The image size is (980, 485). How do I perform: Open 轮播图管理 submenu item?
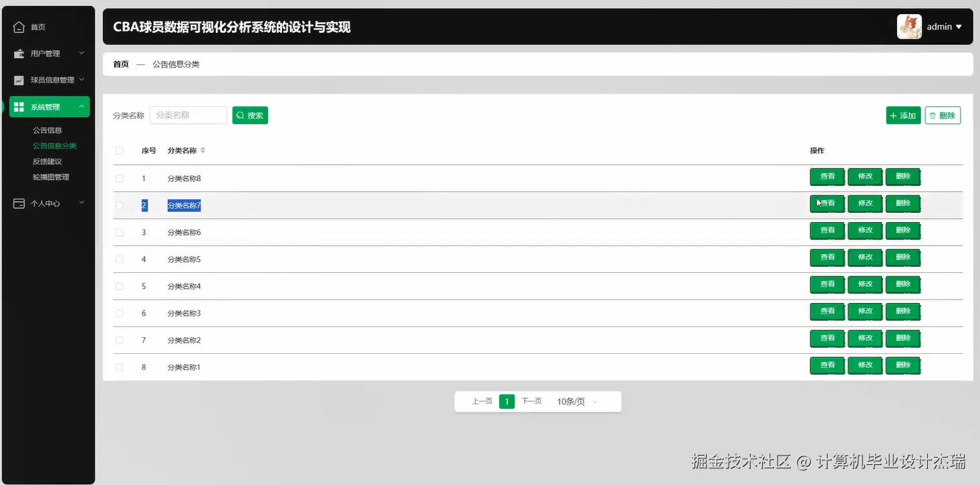click(51, 177)
